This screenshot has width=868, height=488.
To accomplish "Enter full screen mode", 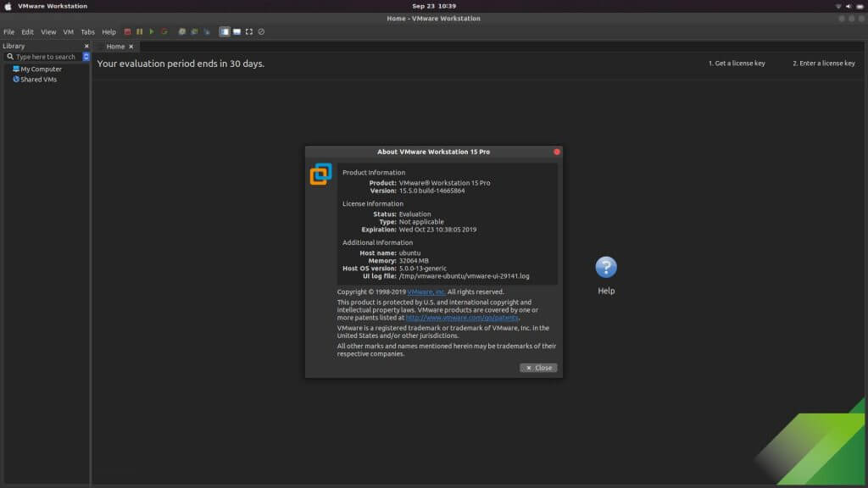I will point(248,31).
